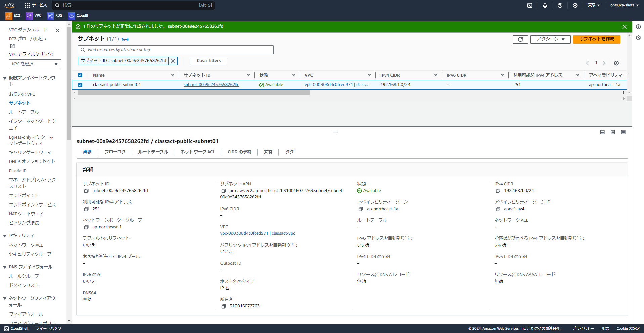The height and width of the screenshot is (333, 644).
Task: Open the VPC shortcut in favorites bar
Action: pyautogui.click(x=34, y=16)
